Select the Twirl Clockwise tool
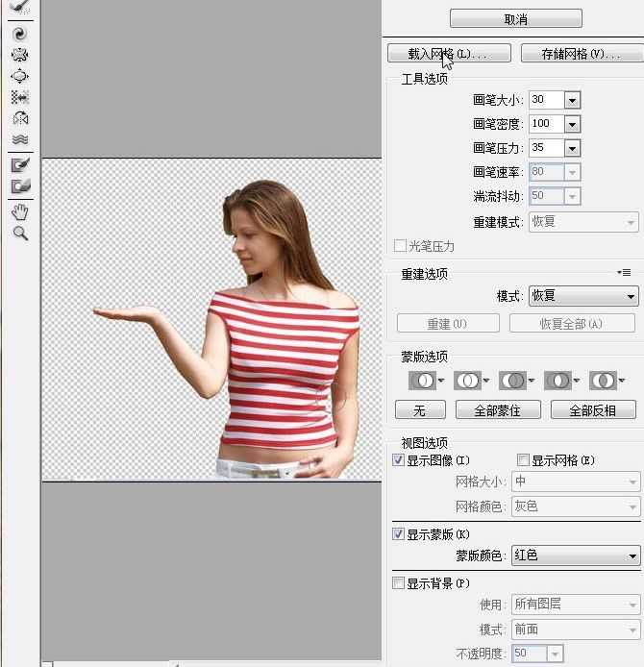Screen dimensions: 644x667 click(19, 34)
